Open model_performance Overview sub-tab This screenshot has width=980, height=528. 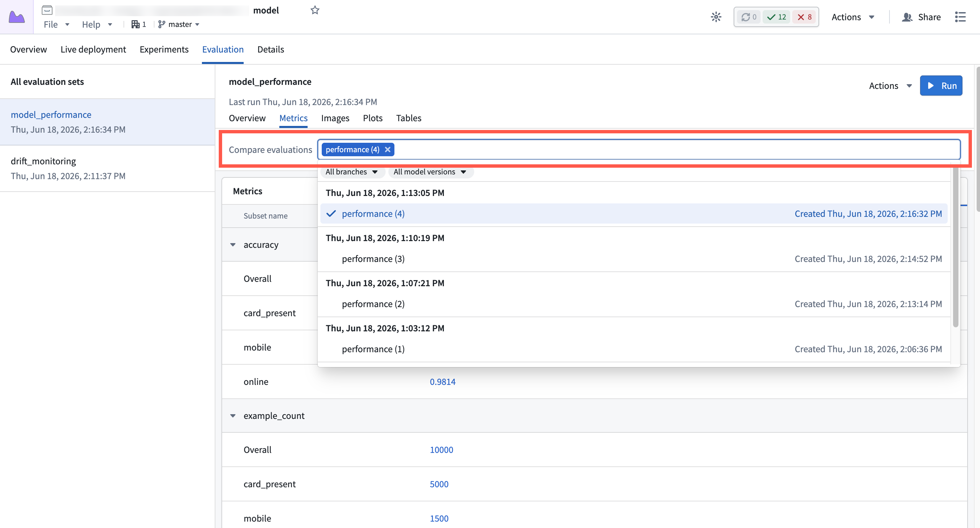coord(247,118)
